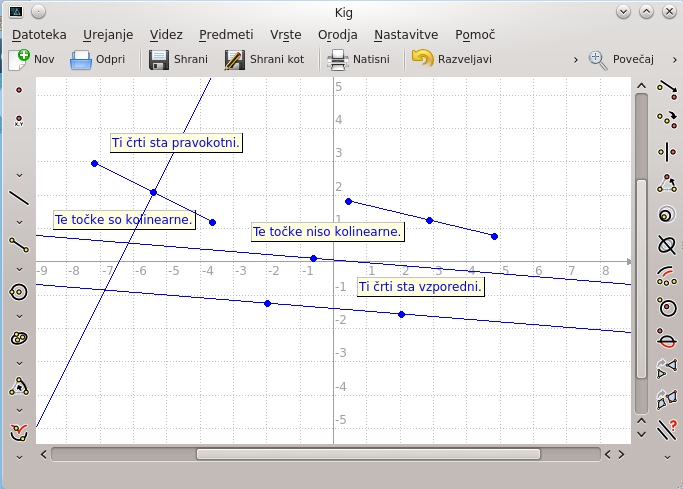Expand the dropdown below the line tool
Image resolution: width=683 pixels, height=489 pixels.
click(18, 220)
